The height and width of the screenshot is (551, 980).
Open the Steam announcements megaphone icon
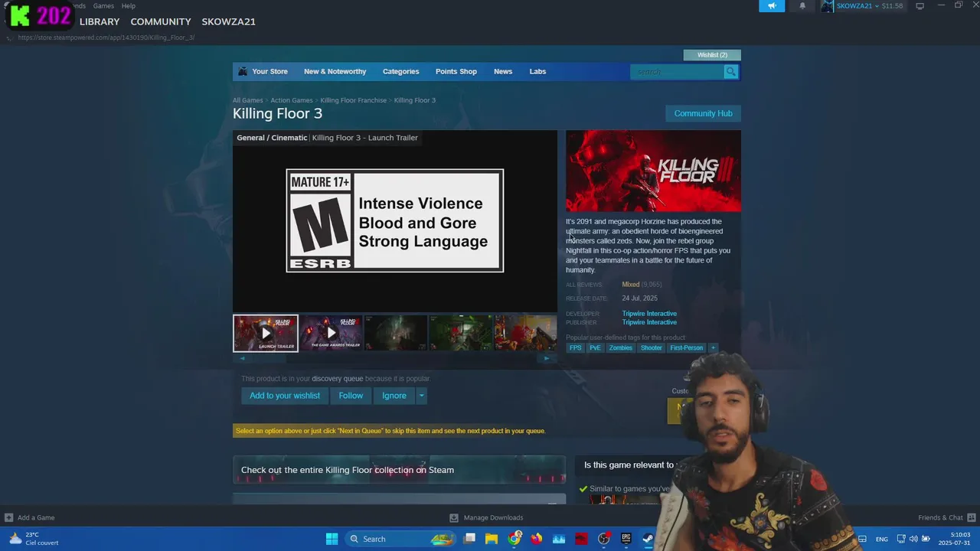tap(772, 6)
